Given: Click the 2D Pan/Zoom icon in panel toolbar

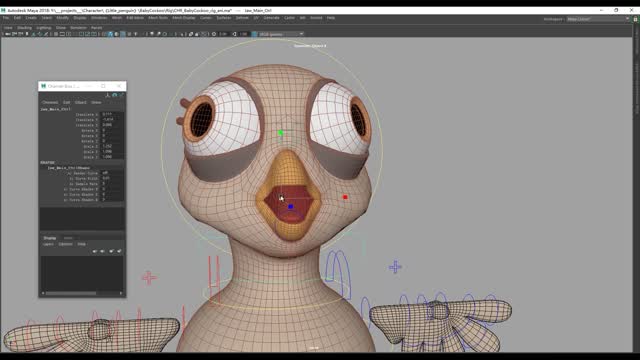Looking at the screenshot, I should coord(40,34).
